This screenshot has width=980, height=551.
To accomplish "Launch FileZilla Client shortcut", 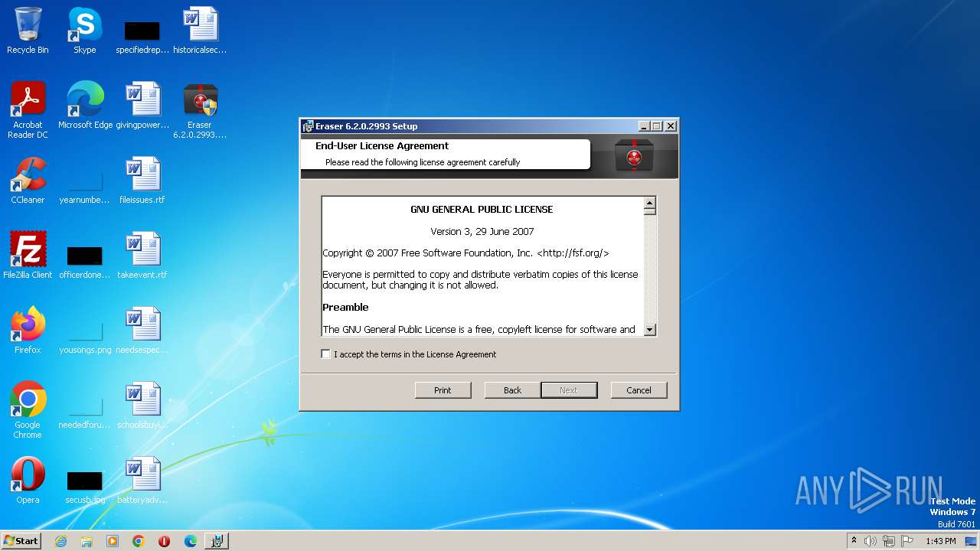I will tap(28, 256).
